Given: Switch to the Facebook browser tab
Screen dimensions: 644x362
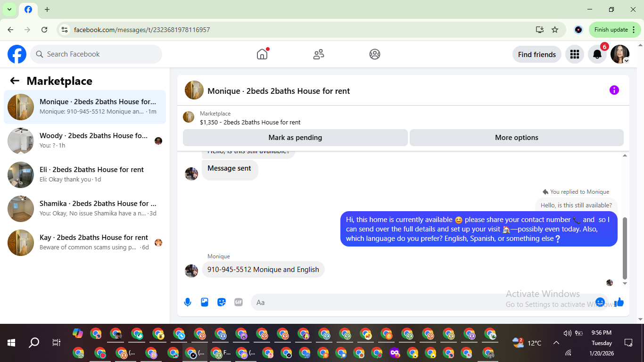Looking at the screenshot, I should point(28,10).
